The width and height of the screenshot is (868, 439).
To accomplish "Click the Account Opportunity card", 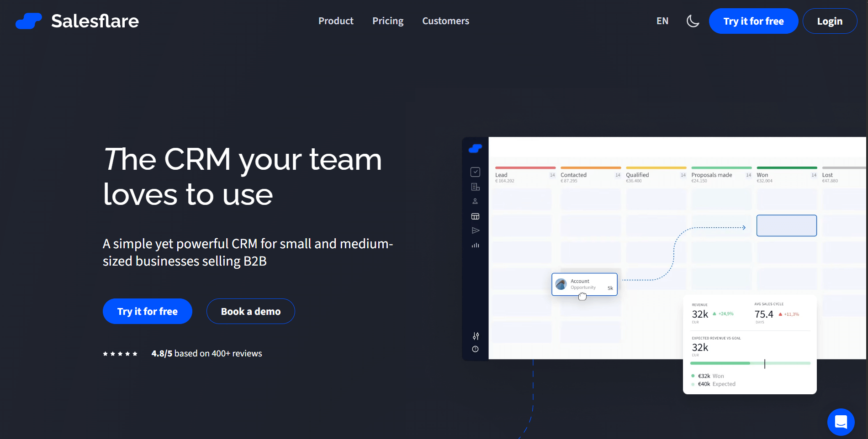I will pos(584,284).
